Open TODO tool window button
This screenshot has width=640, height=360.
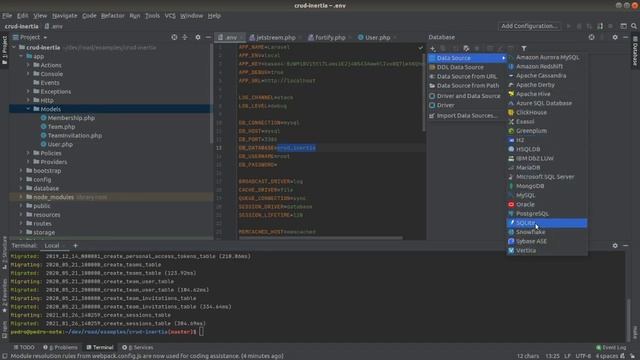pos(24,347)
